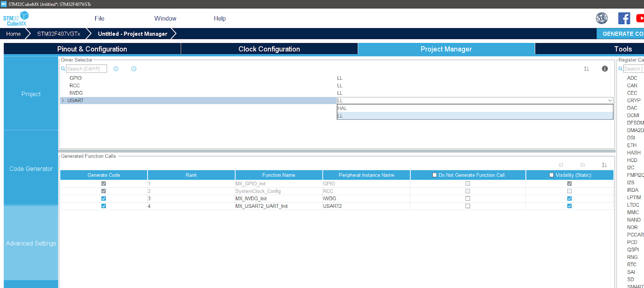Click the Driver Selector search magnifier icon
The width and height of the screenshot is (644, 288).
point(63,69)
